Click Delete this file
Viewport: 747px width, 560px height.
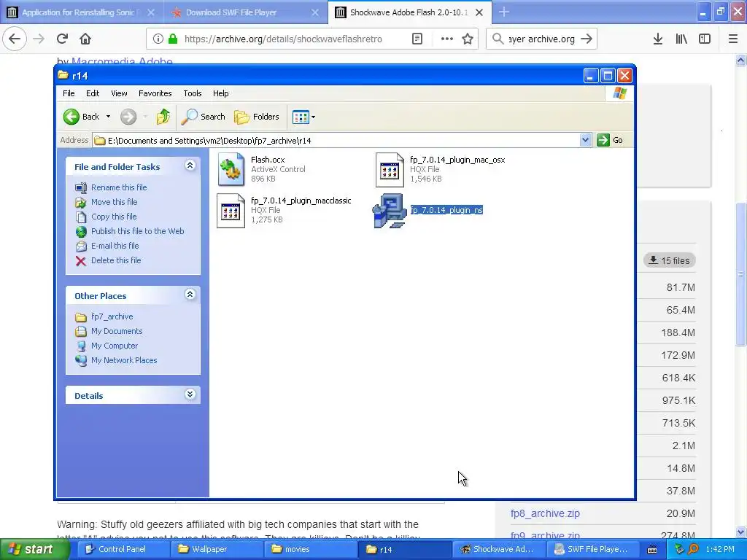[x=116, y=260]
